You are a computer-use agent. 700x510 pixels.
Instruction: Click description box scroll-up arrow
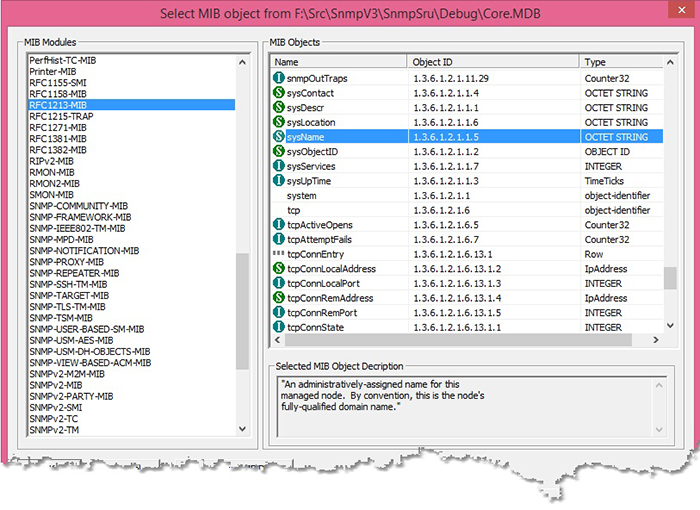(x=659, y=385)
